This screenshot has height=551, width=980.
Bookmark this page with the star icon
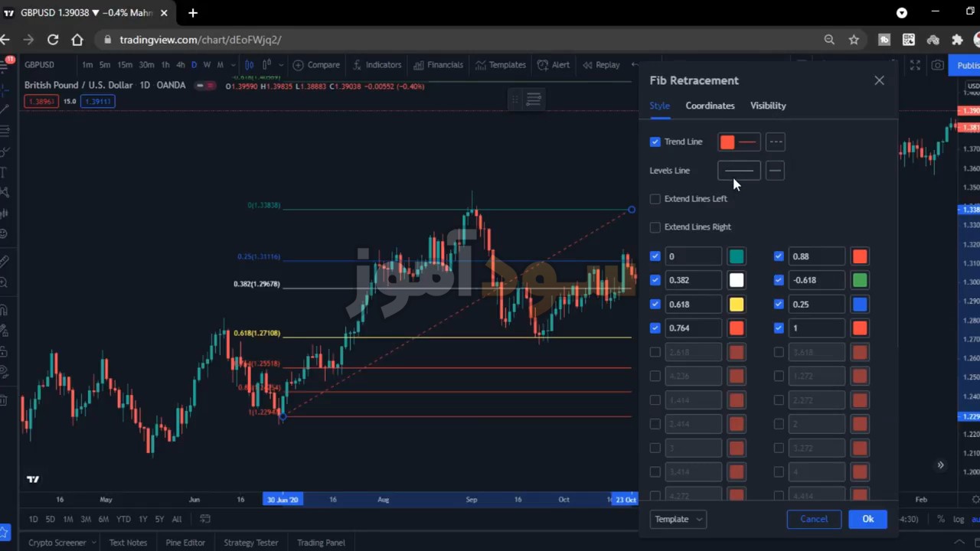click(854, 40)
